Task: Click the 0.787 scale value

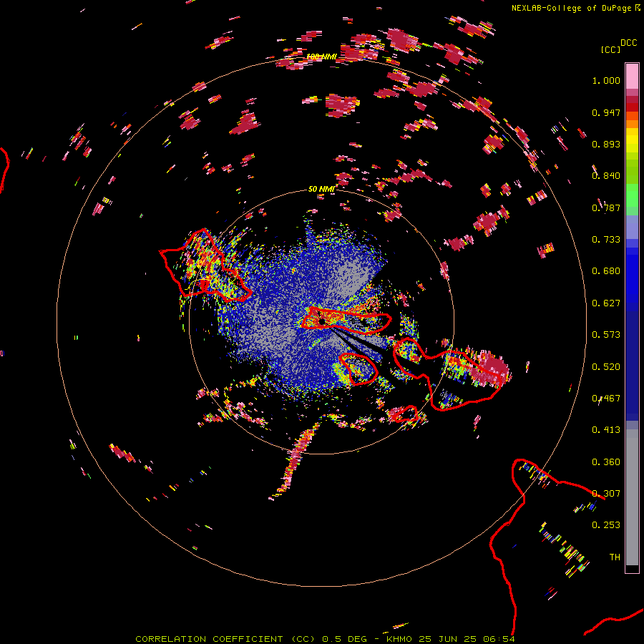Action: (606, 208)
